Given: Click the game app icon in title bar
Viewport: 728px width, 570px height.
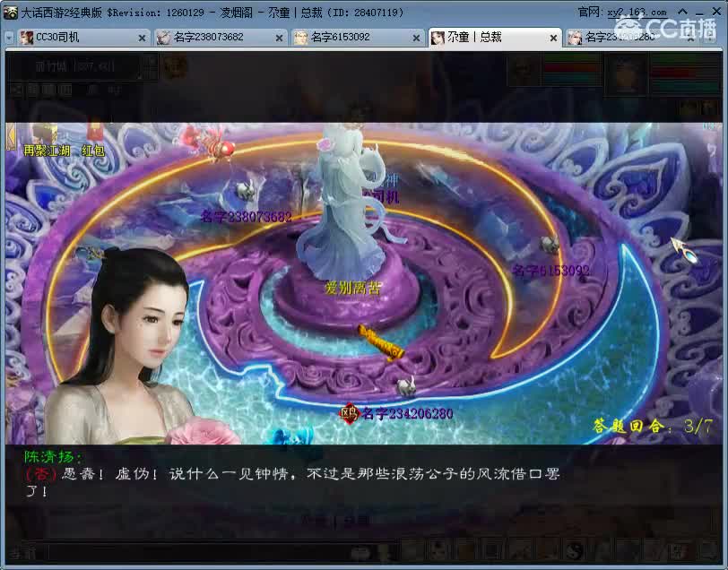Looking at the screenshot, I should coord(10,13).
